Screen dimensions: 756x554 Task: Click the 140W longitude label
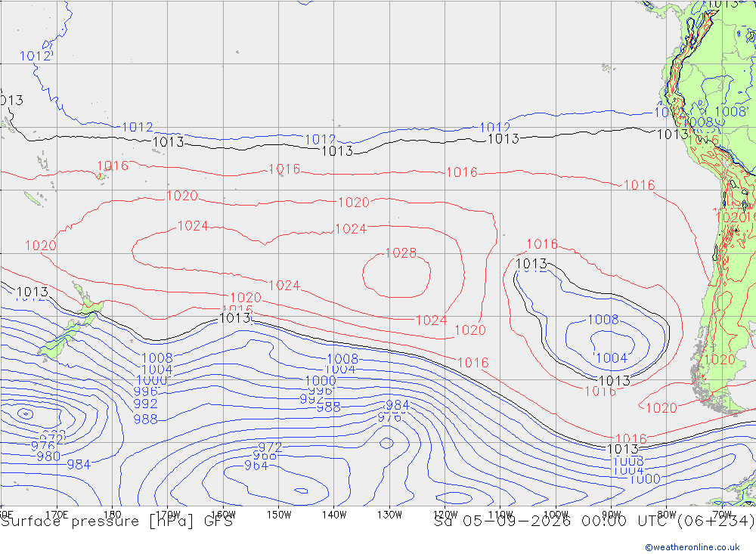(334, 515)
